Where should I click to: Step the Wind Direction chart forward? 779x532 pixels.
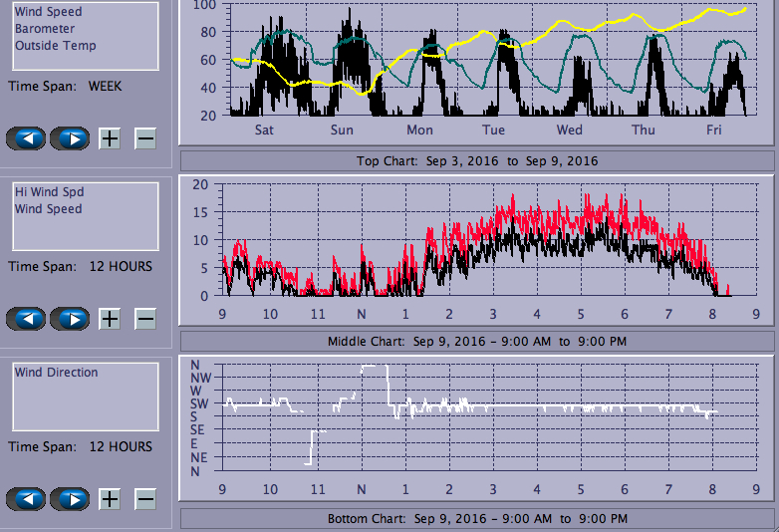70,499
